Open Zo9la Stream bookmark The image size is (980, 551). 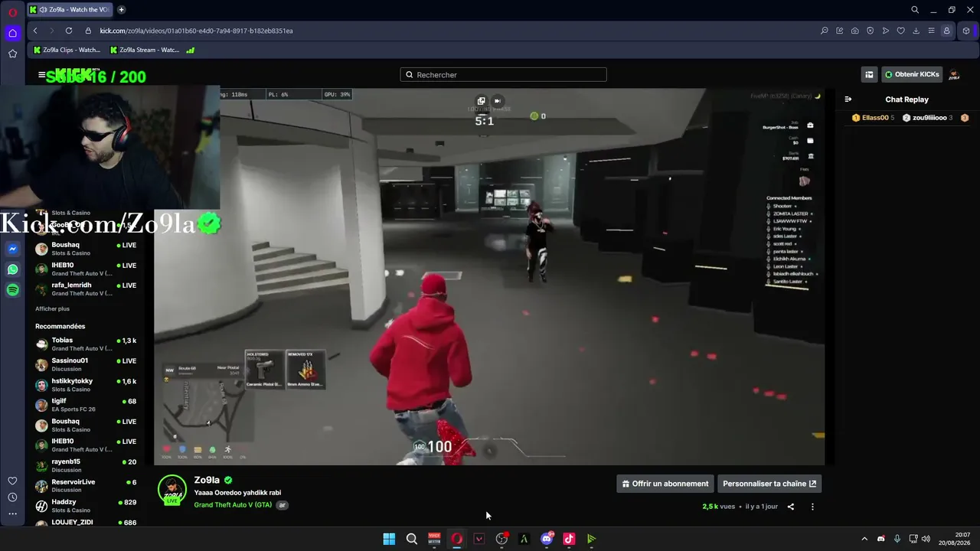click(145, 50)
